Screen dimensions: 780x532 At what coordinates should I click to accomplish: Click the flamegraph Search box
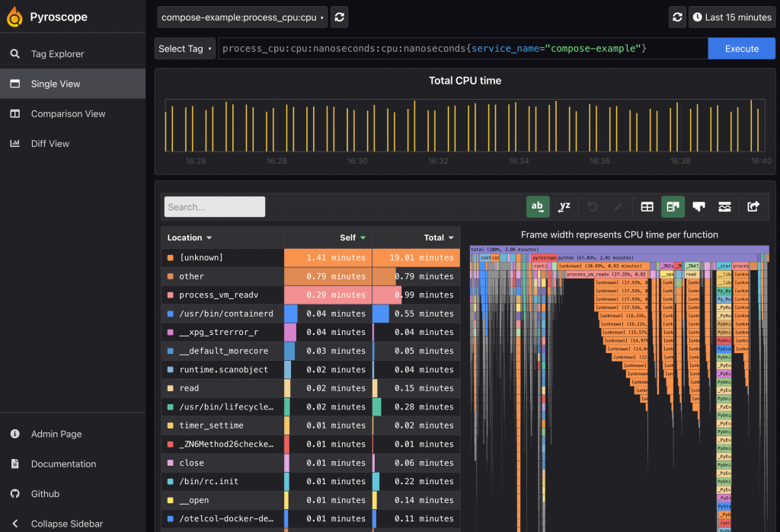pyautogui.click(x=214, y=207)
